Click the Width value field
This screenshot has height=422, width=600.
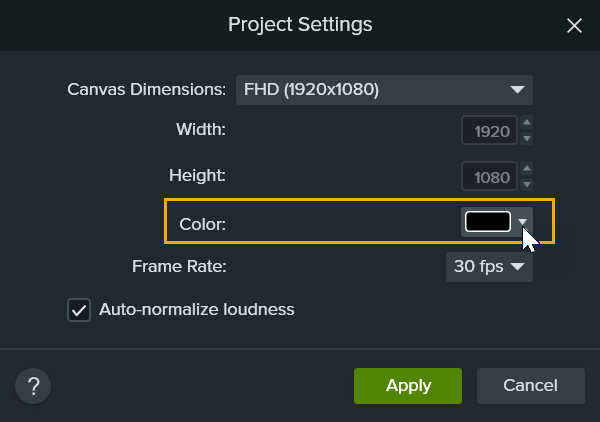tap(489, 131)
